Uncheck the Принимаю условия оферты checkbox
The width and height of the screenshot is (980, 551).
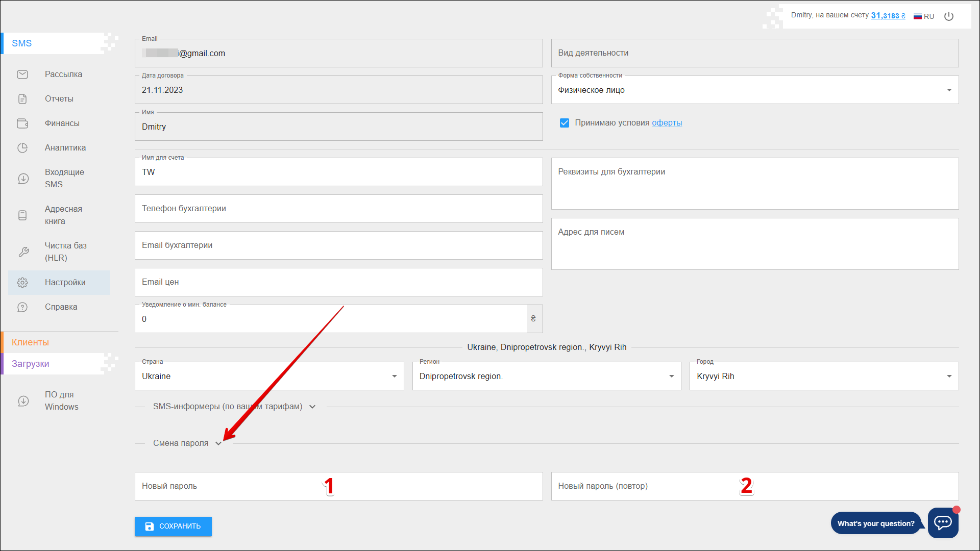click(x=565, y=123)
